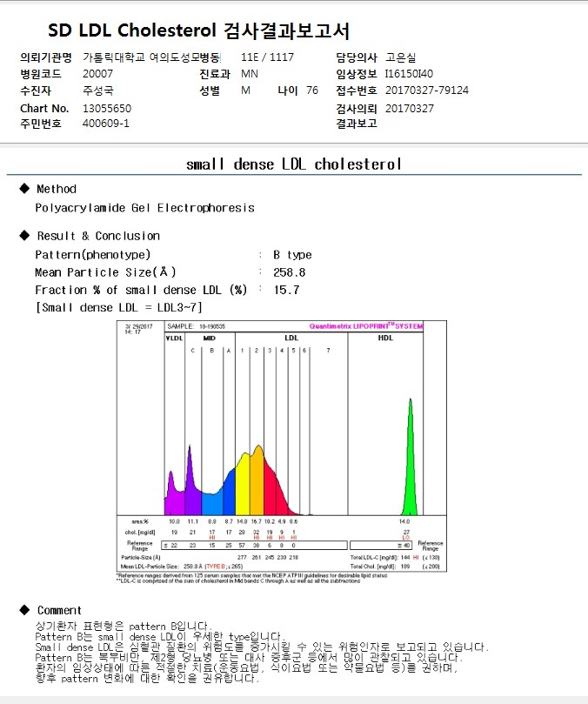Select the patient name '주성국'

pos(97,91)
